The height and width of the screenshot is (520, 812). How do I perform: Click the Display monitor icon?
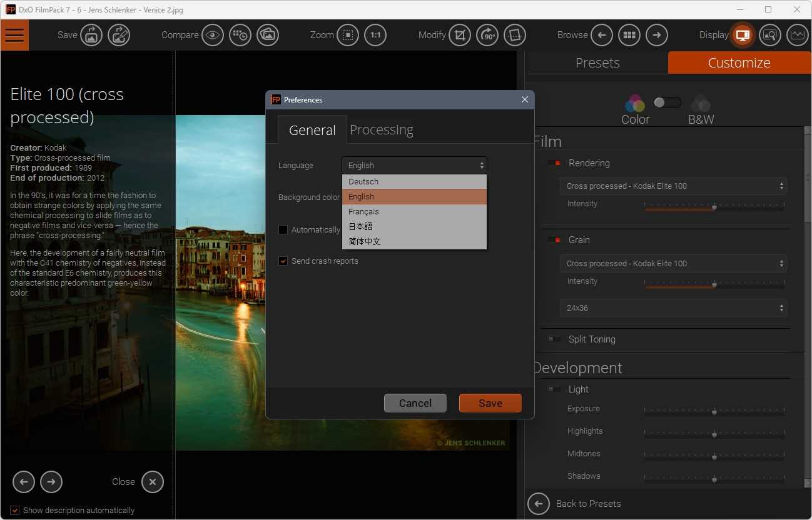coord(743,35)
